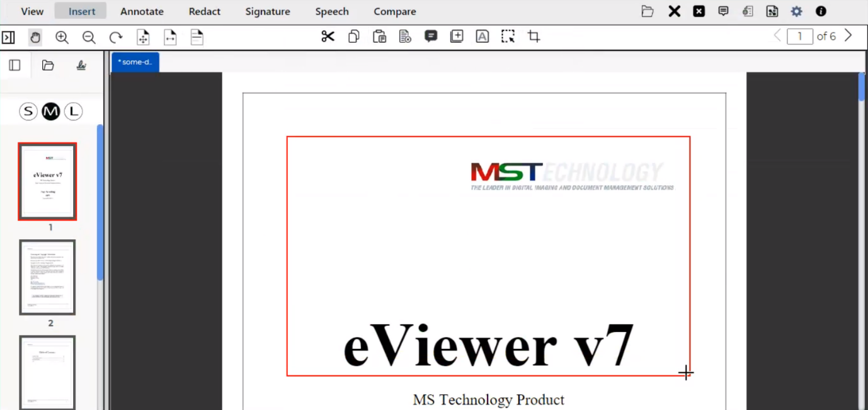868x410 pixels.
Task: Select page 2 thumbnail
Action: (x=48, y=277)
